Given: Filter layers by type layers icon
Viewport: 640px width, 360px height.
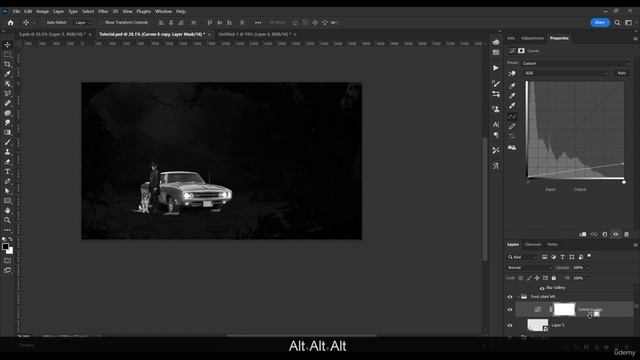Looking at the screenshot, I should [x=562, y=257].
